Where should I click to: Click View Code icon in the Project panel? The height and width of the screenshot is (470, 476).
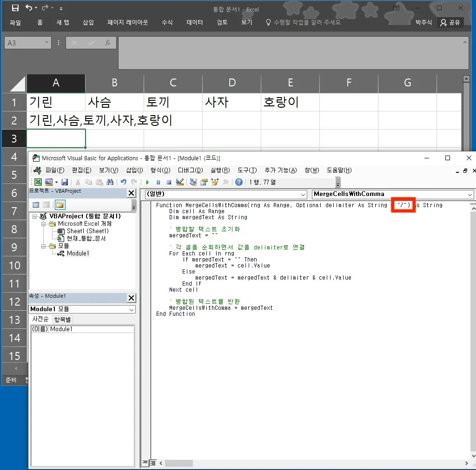point(36,205)
